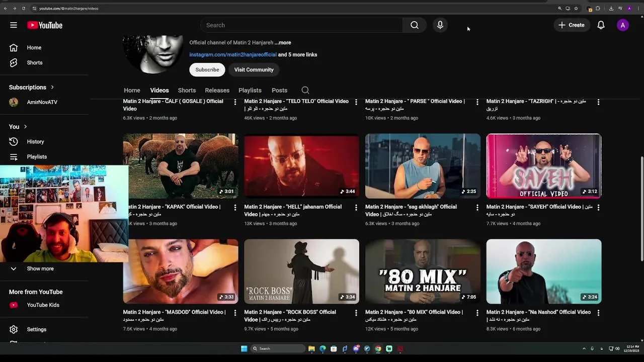Open the account avatar menu
Screen dimensions: 644x362
coord(623,25)
